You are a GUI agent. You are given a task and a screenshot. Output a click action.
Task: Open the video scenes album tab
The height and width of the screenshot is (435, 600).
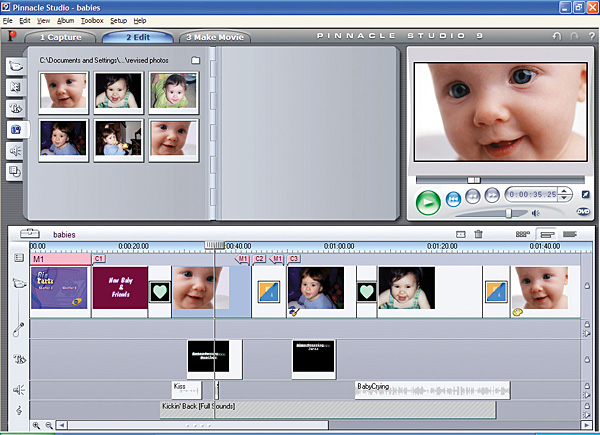[x=16, y=67]
